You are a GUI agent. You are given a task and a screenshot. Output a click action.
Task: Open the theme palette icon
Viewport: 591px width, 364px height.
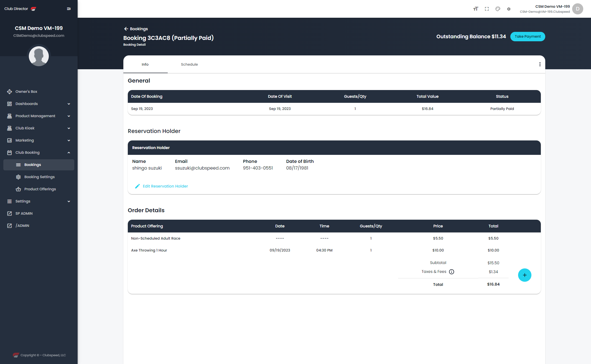498,9
